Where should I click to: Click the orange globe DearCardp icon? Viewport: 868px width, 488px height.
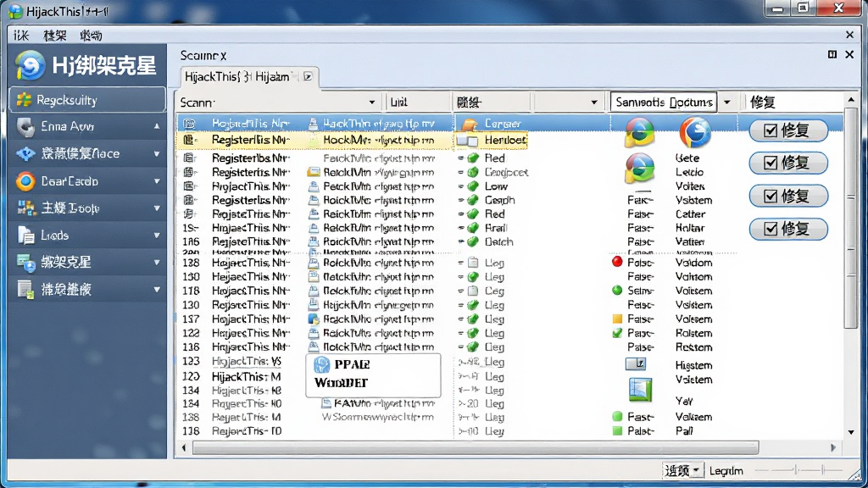(x=25, y=181)
